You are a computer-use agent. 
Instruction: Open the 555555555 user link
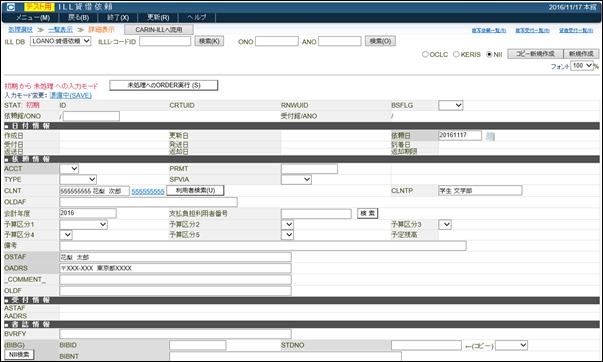point(148,192)
